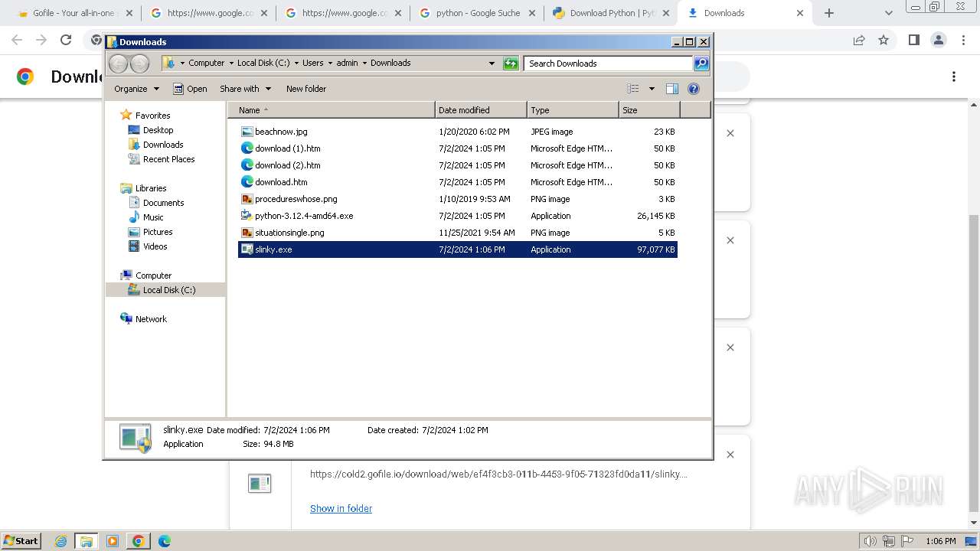Viewport: 980px width, 551px height.
Task: Toggle Chrome side panel icon
Action: (x=913, y=40)
